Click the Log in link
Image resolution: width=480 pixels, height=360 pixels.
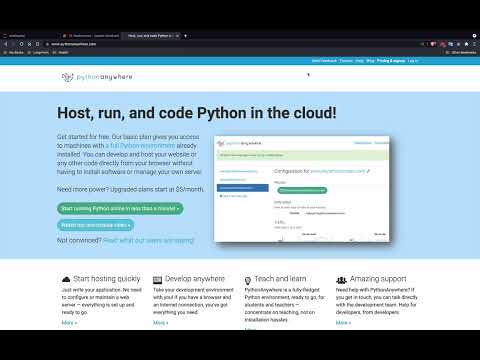(413, 61)
